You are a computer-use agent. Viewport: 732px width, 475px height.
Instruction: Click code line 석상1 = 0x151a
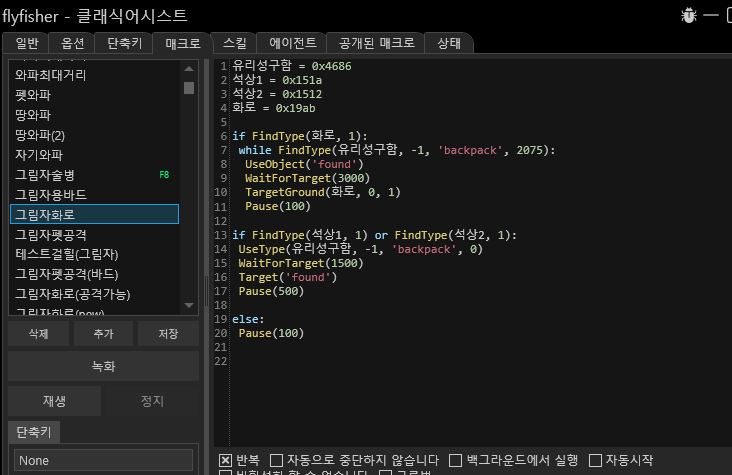277,80
